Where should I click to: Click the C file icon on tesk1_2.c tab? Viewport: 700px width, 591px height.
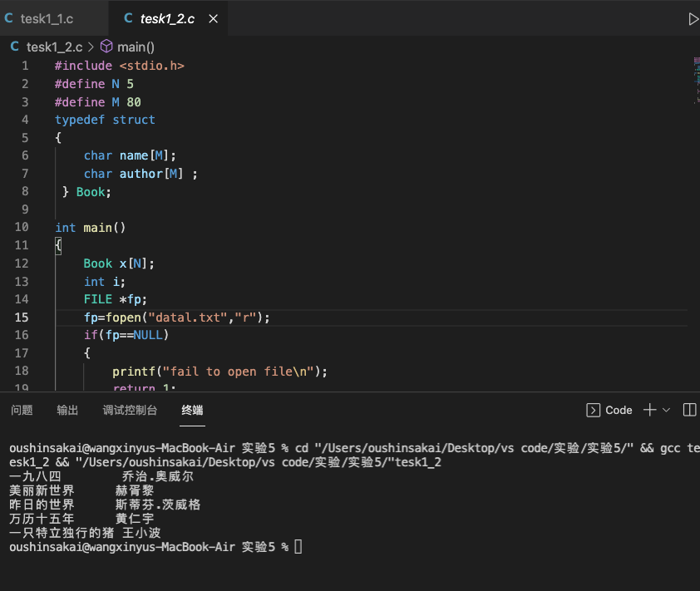point(128,18)
